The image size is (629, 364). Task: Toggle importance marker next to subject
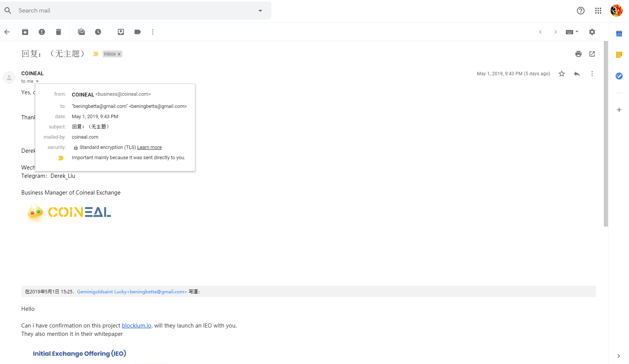pyautogui.click(x=96, y=54)
